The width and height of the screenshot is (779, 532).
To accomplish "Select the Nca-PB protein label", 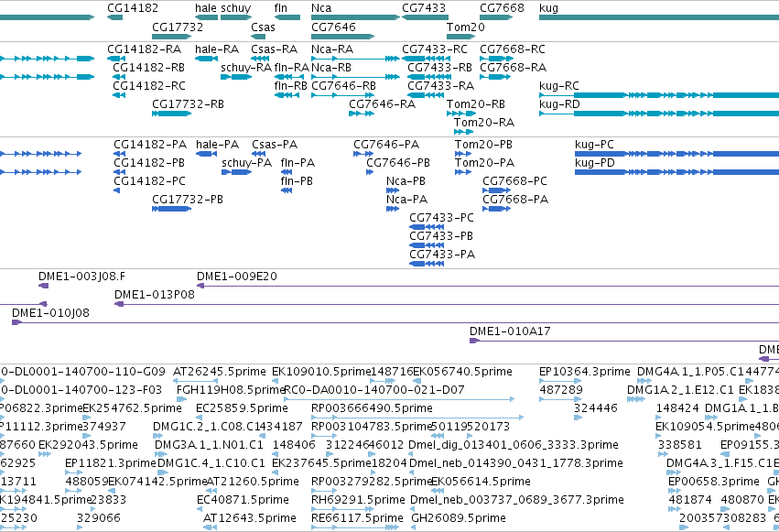I will point(406,181).
